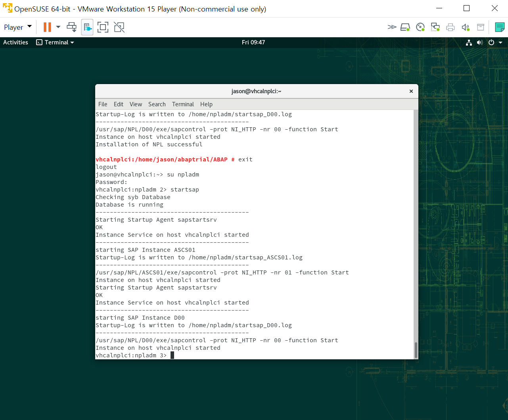This screenshot has height=420, width=508.
Task: Open the terminal Edit menu
Action: coord(119,104)
